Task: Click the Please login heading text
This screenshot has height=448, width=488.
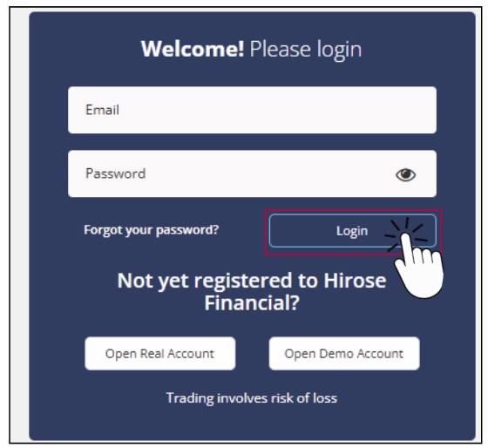Action: [306, 50]
